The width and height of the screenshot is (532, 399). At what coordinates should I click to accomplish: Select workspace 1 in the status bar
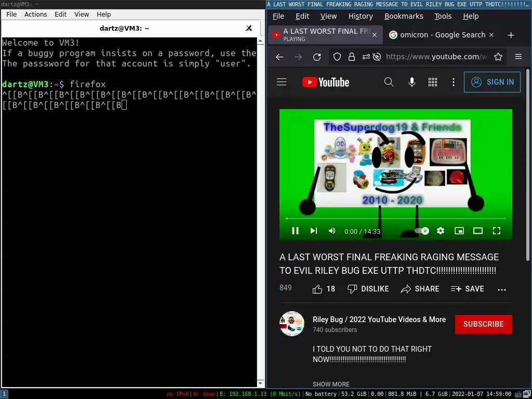pos(4,394)
